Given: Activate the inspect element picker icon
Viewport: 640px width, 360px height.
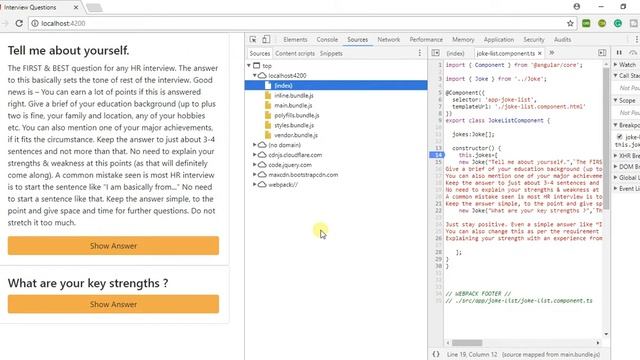Looking at the screenshot, I should point(253,40).
